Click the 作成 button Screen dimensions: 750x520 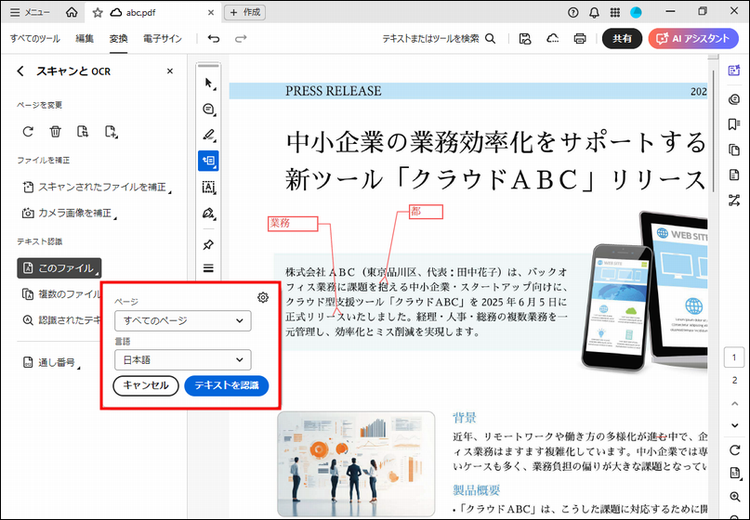pos(245,12)
